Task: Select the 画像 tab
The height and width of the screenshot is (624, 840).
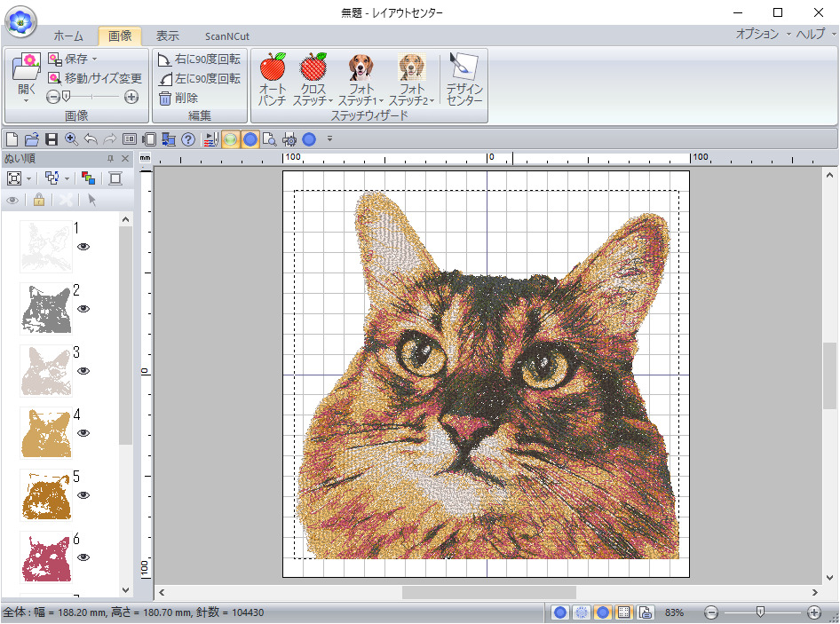Action: pos(120,36)
